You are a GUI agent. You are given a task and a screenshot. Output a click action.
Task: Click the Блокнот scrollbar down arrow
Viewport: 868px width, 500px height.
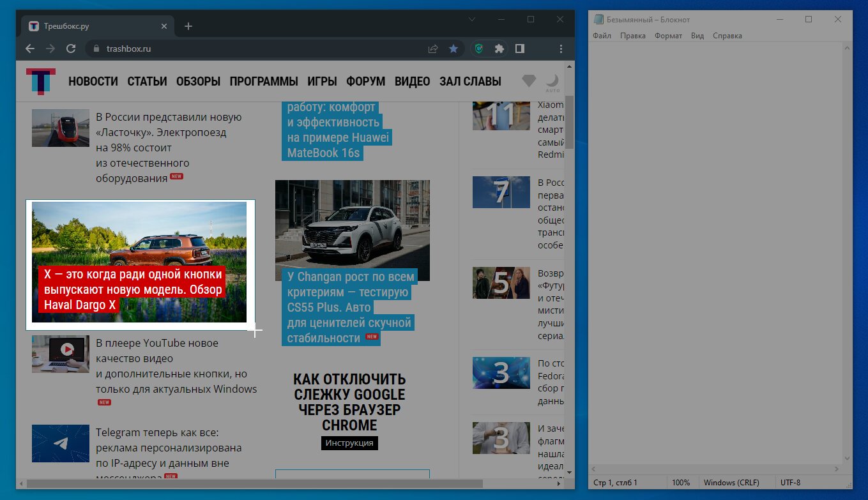[x=847, y=458]
